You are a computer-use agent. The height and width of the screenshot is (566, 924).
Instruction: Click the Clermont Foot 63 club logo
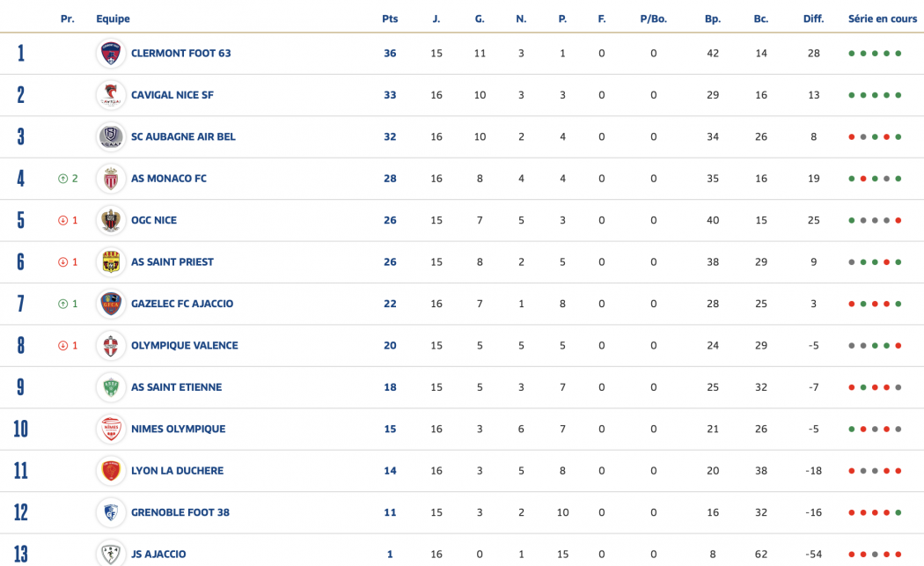pyautogui.click(x=111, y=54)
